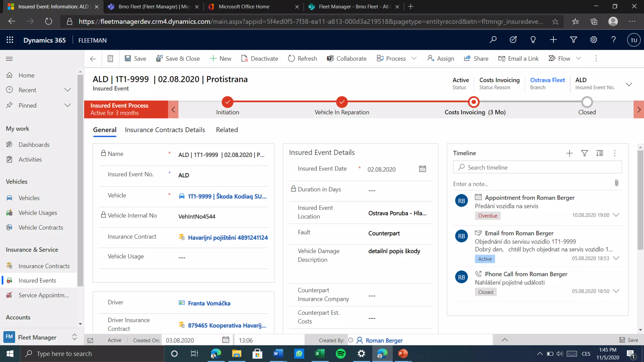This screenshot has width=644, height=362.
Task: Open Insurance Contracts in the sidebar
Action: (x=44, y=266)
